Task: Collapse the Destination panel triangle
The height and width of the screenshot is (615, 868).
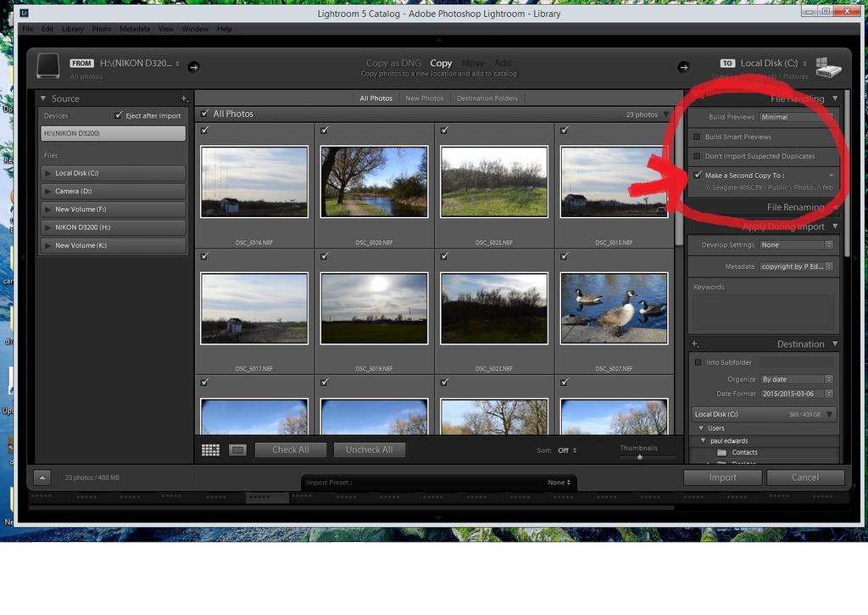Action: click(835, 344)
